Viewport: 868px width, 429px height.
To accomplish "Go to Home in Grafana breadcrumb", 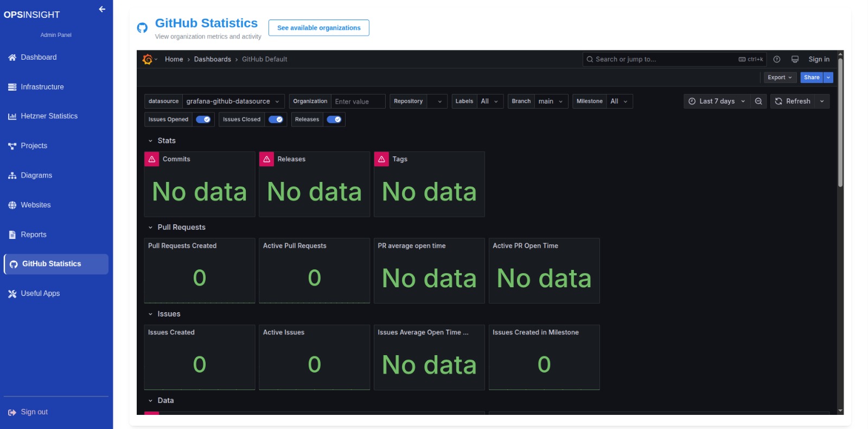I will 174,59.
